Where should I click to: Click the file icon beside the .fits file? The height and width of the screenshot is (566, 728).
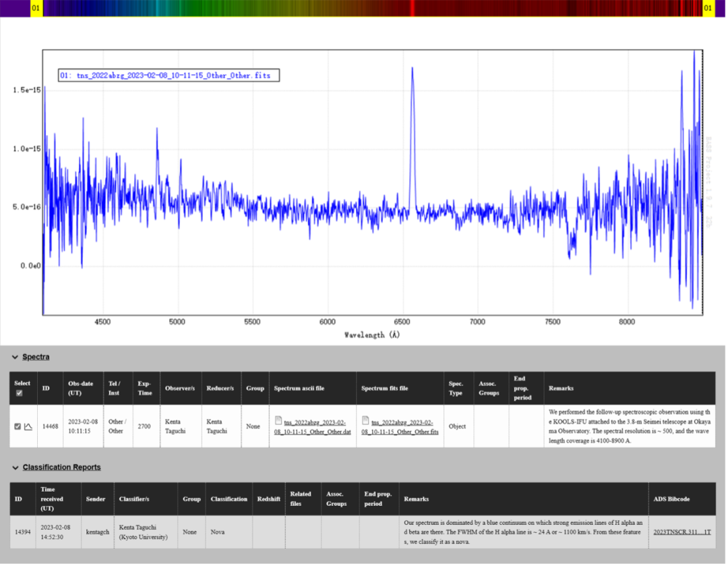coord(365,421)
